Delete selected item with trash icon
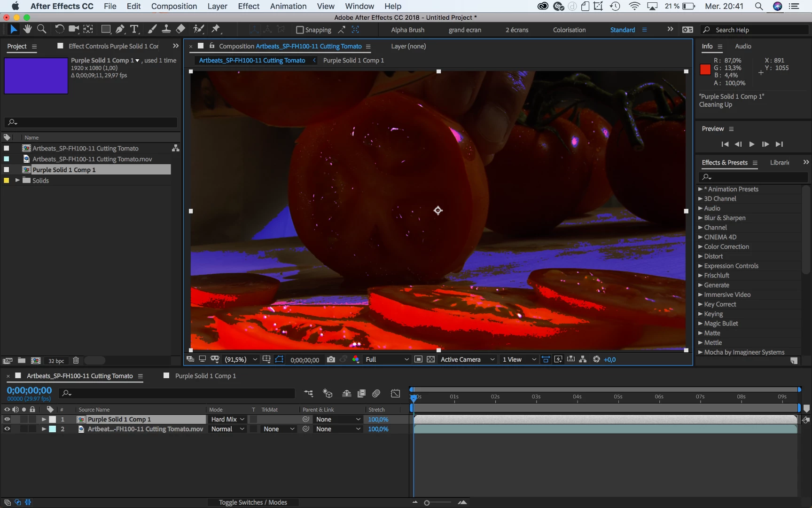 [x=76, y=361]
